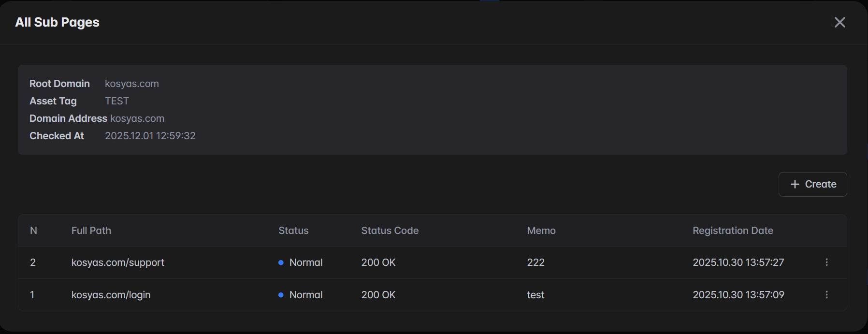Screen dimensions: 868x334
Task: Click registration date 2025.10.30 13:57:09
Action: coord(738,295)
